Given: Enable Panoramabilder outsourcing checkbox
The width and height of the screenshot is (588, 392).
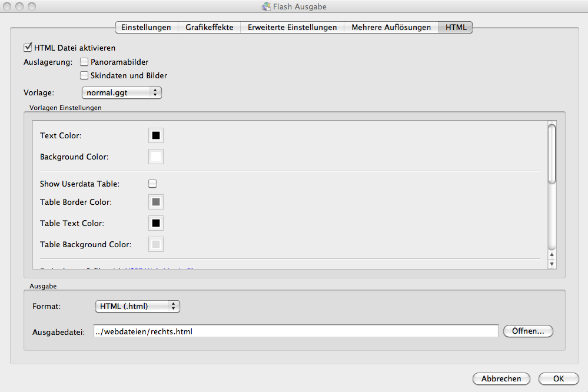Looking at the screenshot, I should 84,62.
